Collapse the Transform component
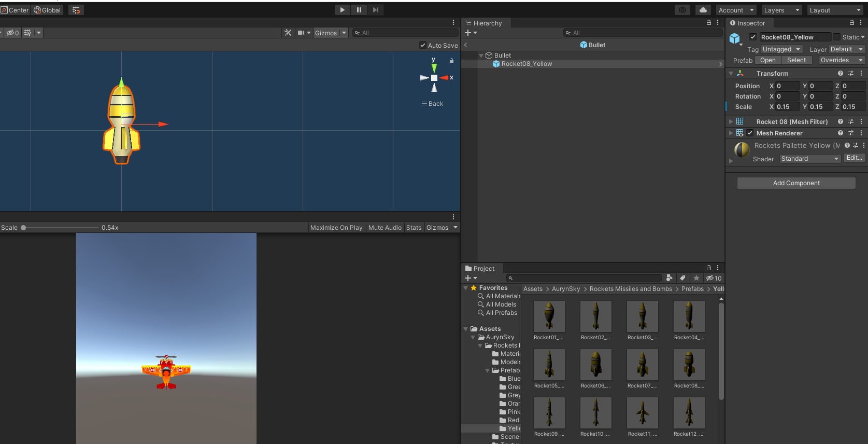Screen dimensions: 868x444 731,74
